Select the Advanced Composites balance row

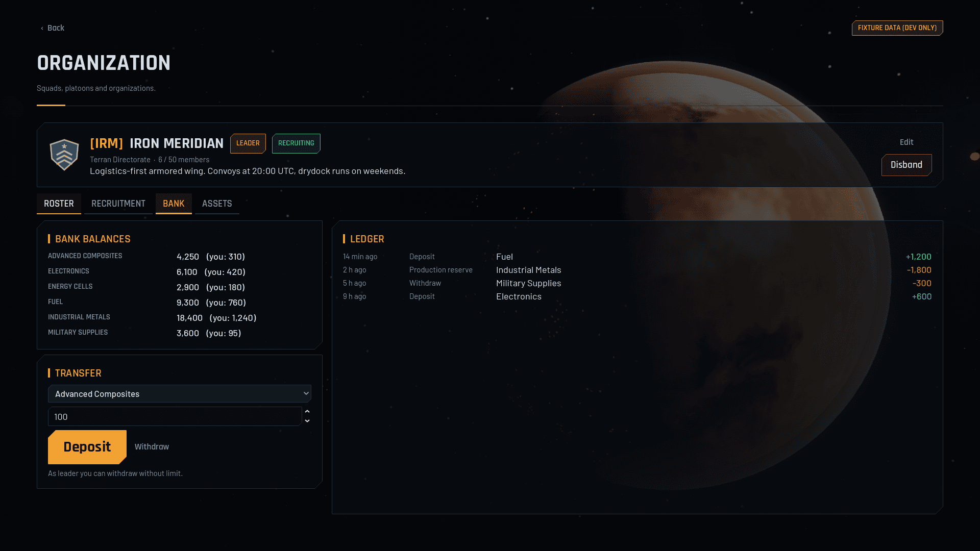[180, 256]
